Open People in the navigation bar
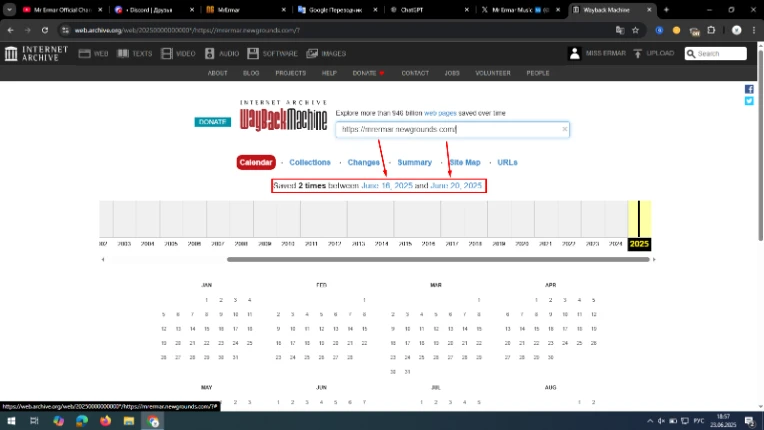Image resolution: width=764 pixels, height=430 pixels. coord(537,73)
